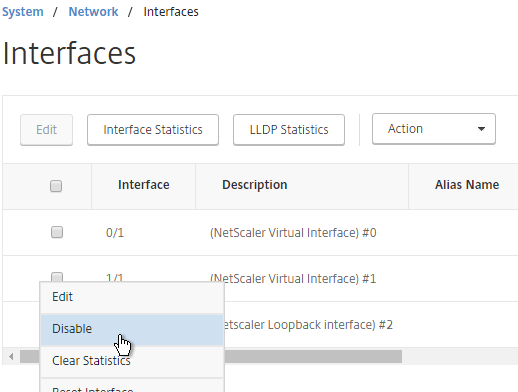Click the System breadcrumb link
The height and width of the screenshot is (392, 518).
(x=23, y=12)
